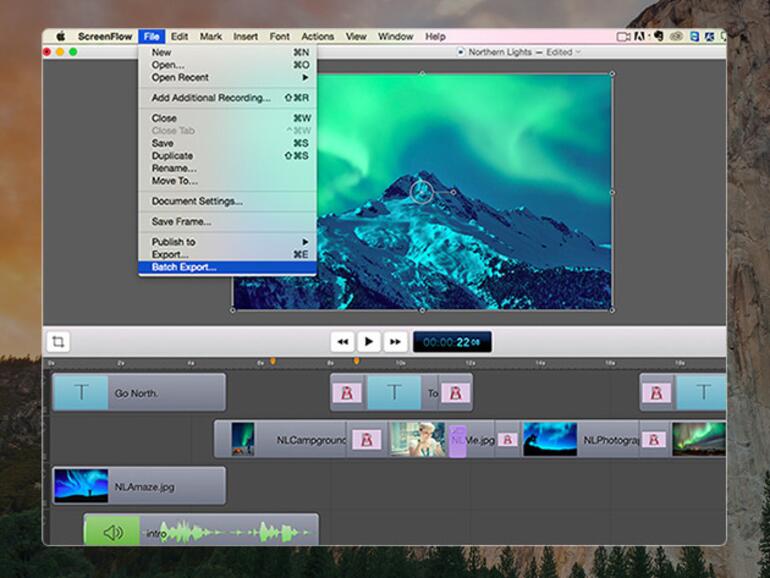770x578 pixels.
Task: Click the top-right resize handle of canvas
Action: pos(612,74)
